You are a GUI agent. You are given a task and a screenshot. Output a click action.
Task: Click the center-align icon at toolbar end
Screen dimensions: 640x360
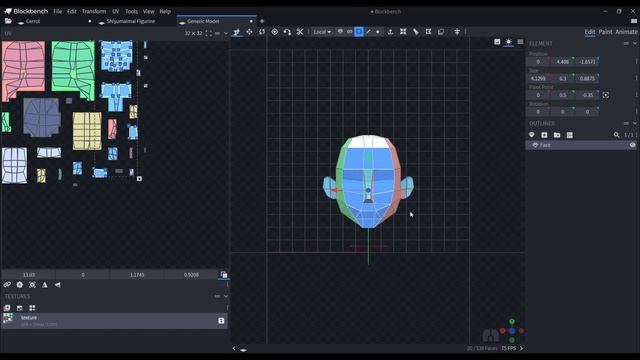(x=457, y=32)
